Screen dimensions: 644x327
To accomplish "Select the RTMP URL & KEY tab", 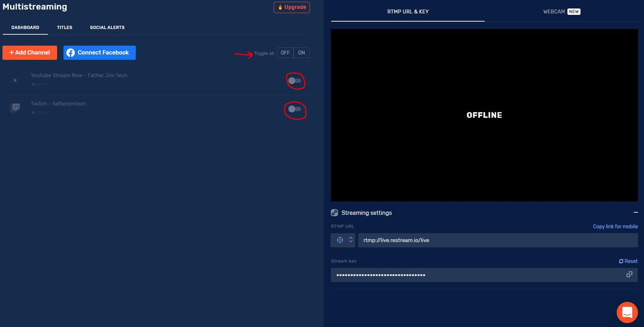I will point(408,12).
